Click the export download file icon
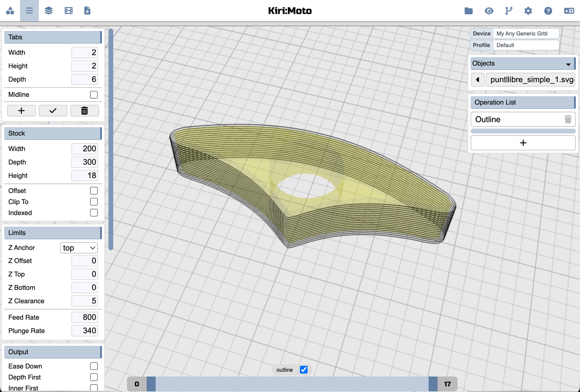580x392 pixels. pos(87,11)
